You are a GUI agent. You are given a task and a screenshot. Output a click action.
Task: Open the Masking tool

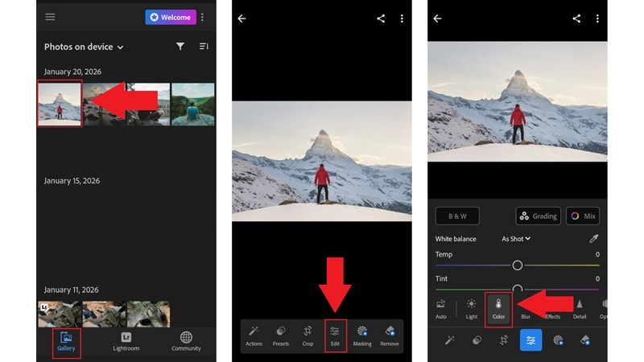coord(362,336)
